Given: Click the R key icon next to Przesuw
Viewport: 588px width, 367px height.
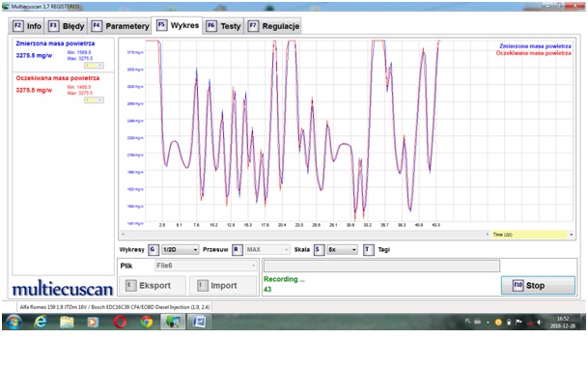Looking at the screenshot, I should 237,249.
